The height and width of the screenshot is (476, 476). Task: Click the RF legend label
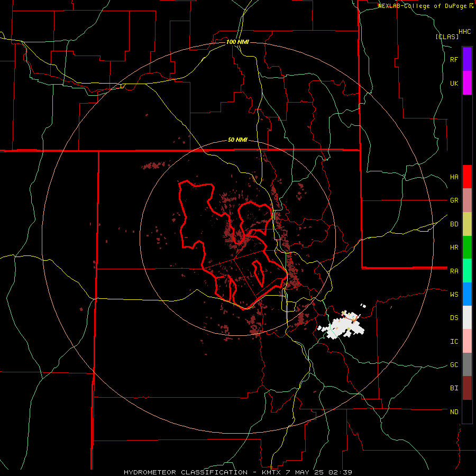click(454, 60)
